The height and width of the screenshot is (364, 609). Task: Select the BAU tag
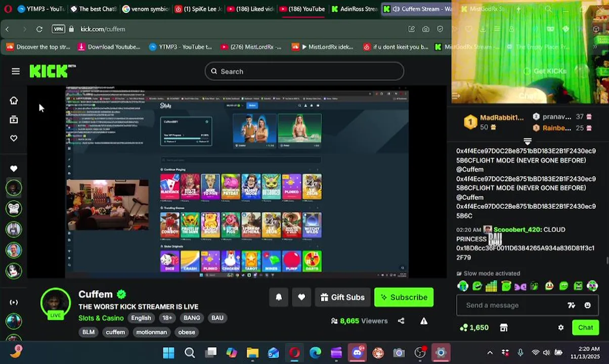(x=217, y=318)
